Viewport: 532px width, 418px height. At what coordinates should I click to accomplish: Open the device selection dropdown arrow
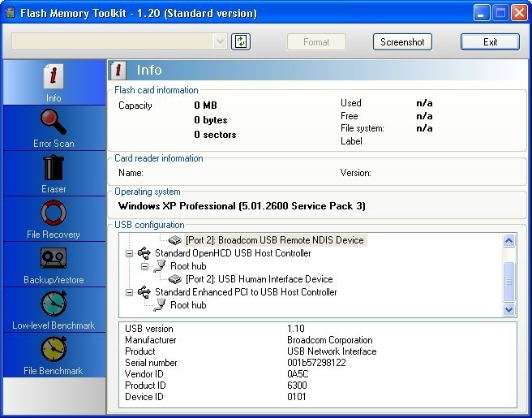tap(221, 41)
